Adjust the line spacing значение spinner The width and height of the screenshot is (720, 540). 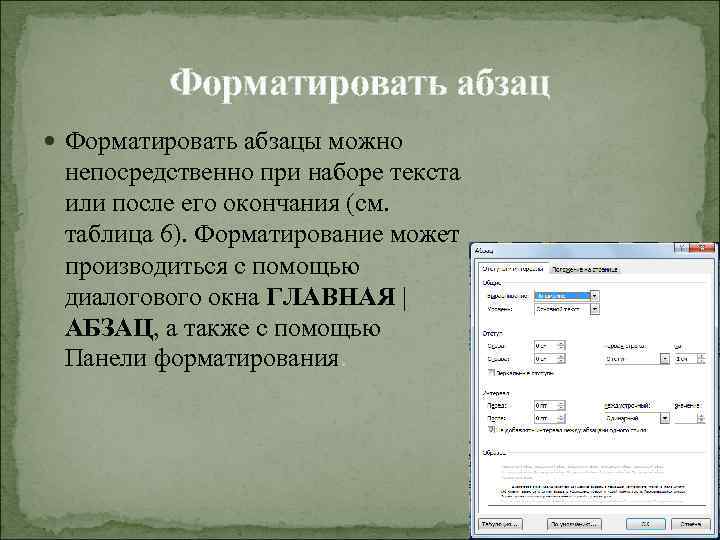(702, 418)
